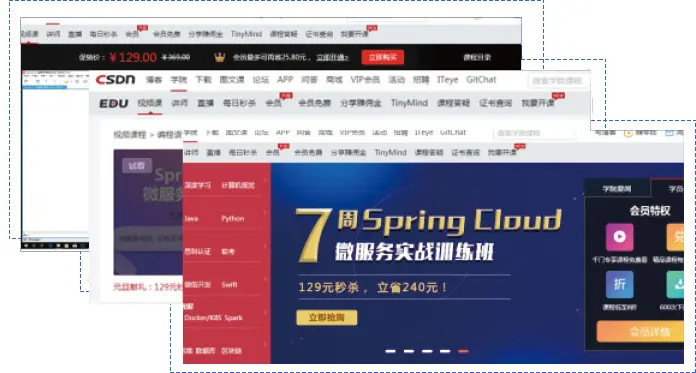Click 立即开通 link in back window
Screen dimensions: 696x373
click(x=332, y=58)
